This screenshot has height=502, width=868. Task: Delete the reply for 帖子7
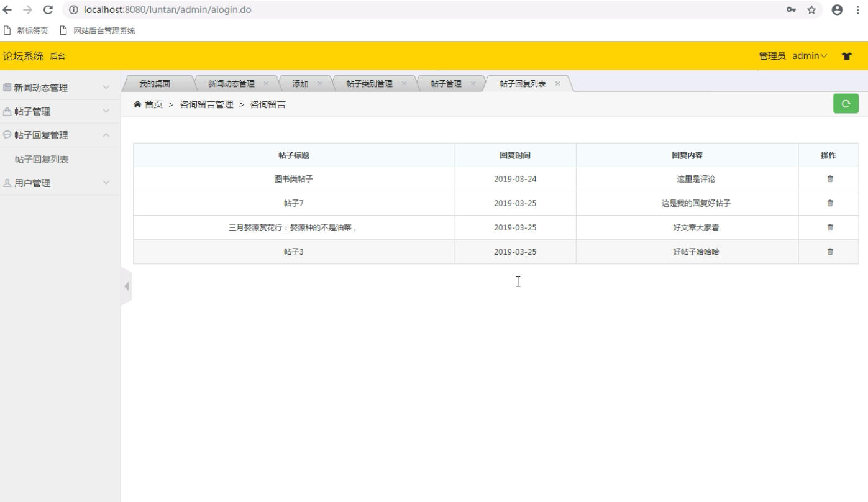829,203
